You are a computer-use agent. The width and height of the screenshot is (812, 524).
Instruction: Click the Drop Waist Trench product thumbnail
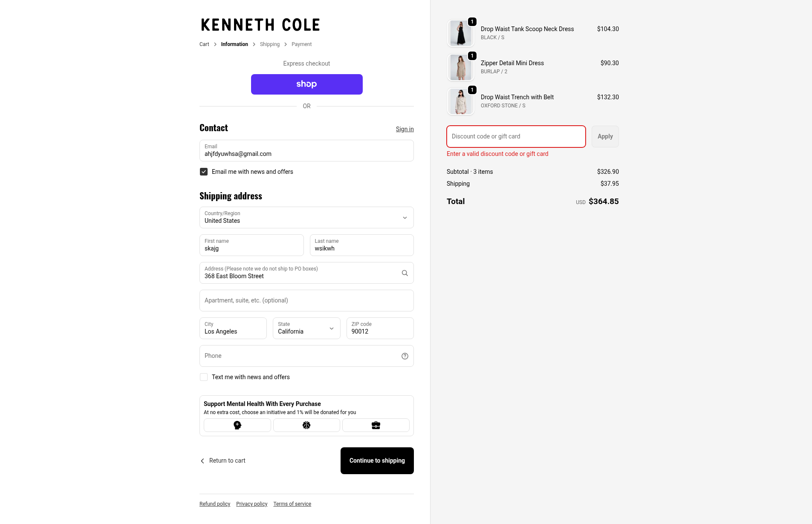point(461,101)
